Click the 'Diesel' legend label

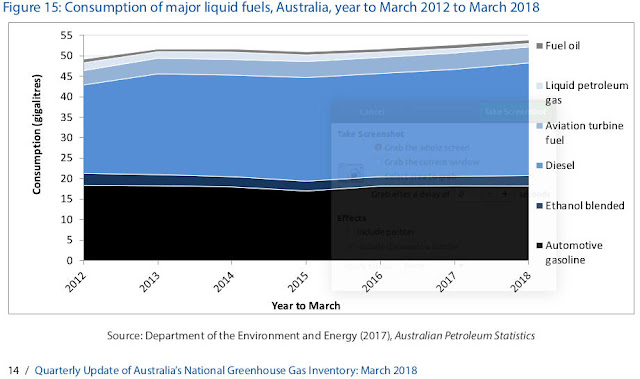(x=560, y=166)
